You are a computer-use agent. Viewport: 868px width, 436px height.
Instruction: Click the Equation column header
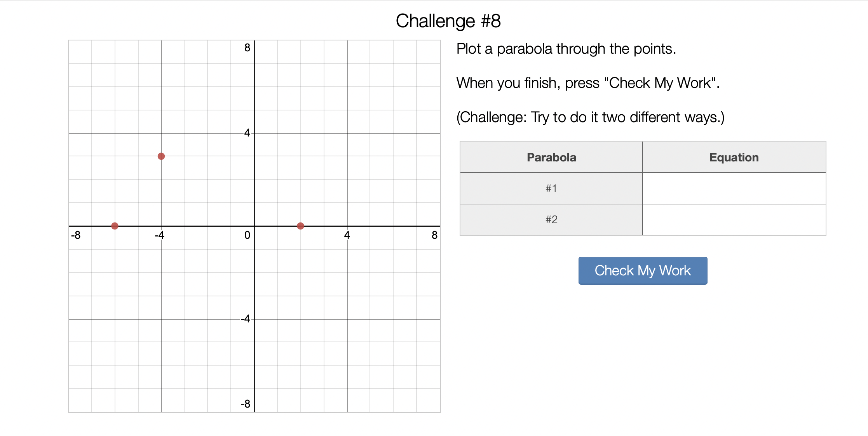[x=734, y=157]
